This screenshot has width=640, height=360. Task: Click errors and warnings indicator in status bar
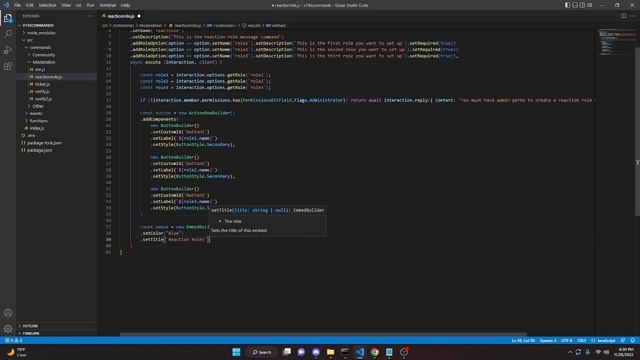pos(13,340)
